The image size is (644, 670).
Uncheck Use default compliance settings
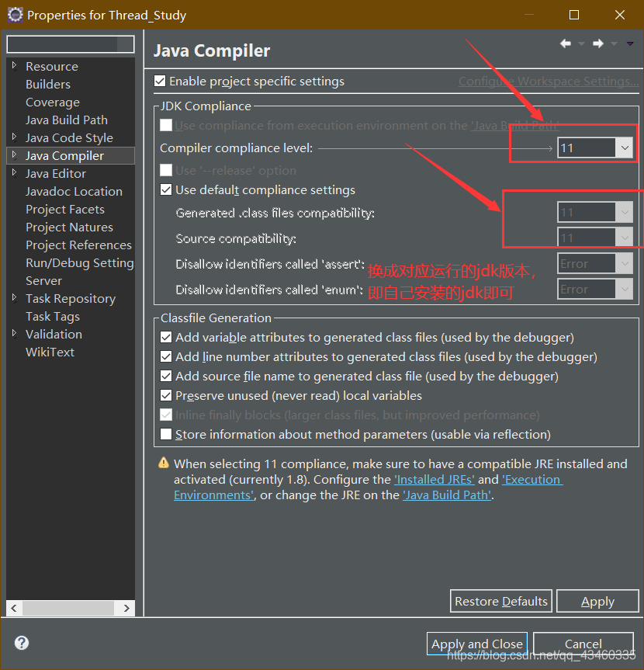[166, 189]
